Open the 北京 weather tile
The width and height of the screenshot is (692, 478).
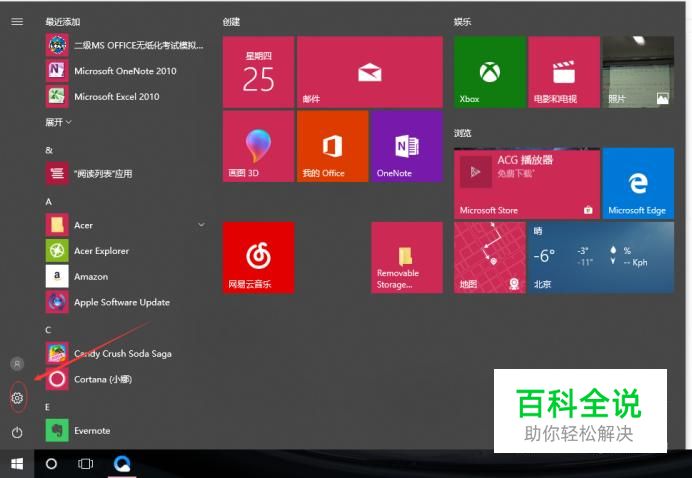pos(601,257)
